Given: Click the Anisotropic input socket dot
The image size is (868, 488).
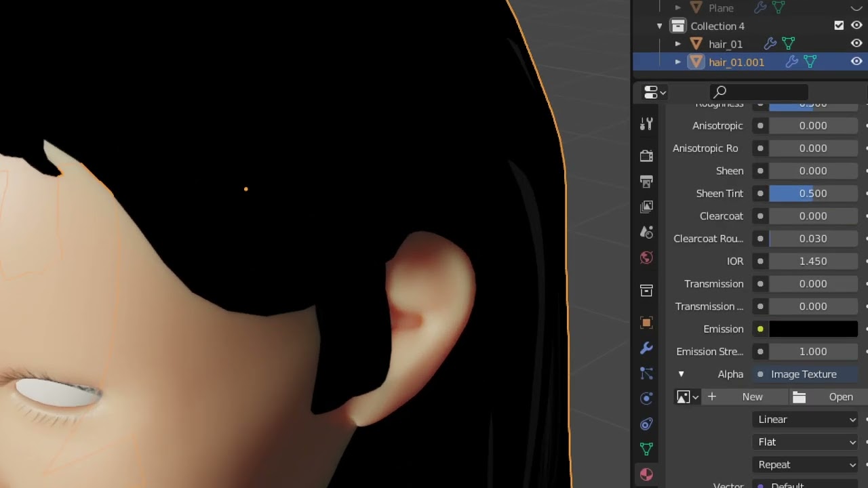Looking at the screenshot, I should point(760,125).
